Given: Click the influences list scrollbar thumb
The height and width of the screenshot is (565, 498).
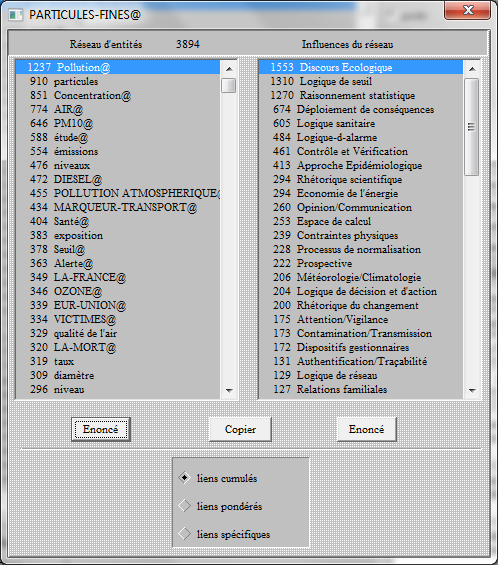Looking at the screenshot, I should pos(471,127).
